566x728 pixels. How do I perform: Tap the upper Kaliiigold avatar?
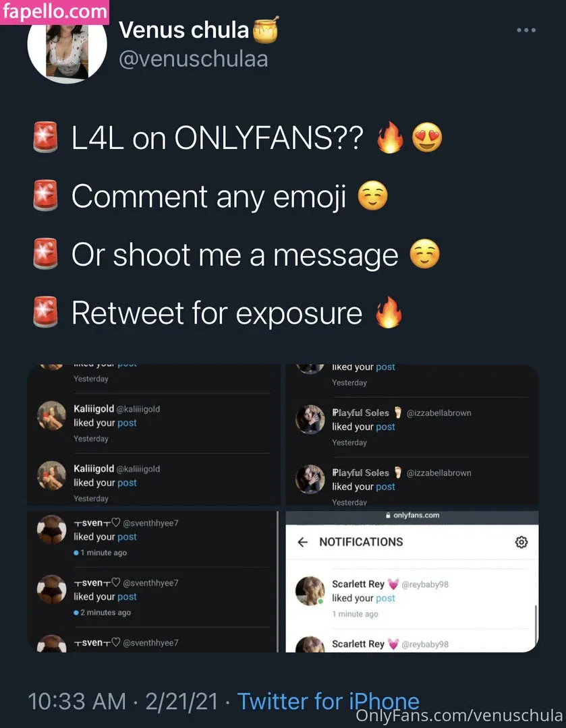click(x=51, y=415)
